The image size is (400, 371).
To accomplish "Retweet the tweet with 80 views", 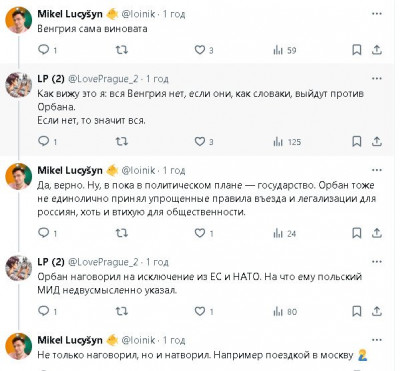I will [121, 311].
